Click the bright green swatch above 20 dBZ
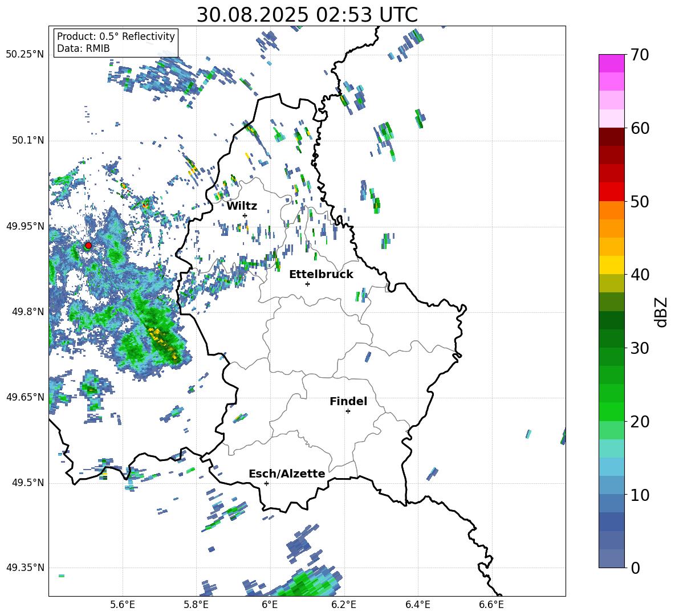The width and height of the screenshot is (675, 616). 612,411
